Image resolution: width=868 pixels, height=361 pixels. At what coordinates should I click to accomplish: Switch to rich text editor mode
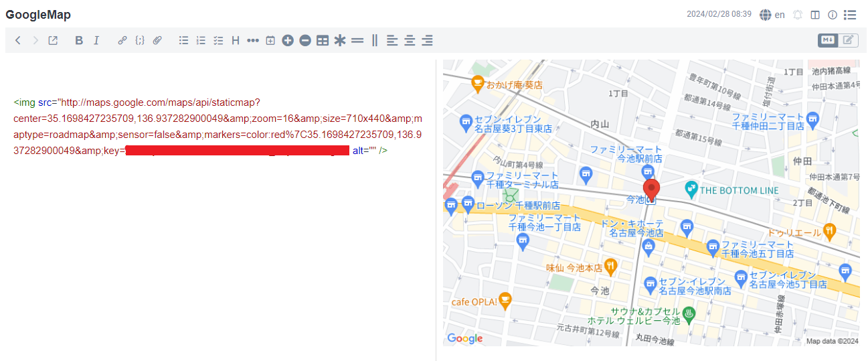click(848, 40)
